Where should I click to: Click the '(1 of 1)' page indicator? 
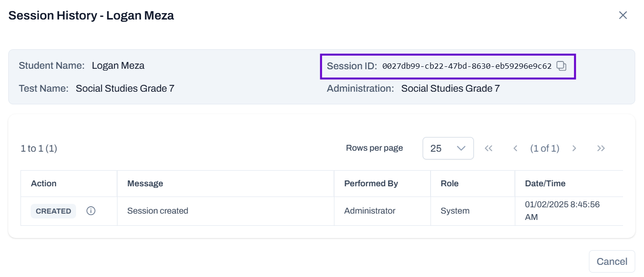click(545, 148)
